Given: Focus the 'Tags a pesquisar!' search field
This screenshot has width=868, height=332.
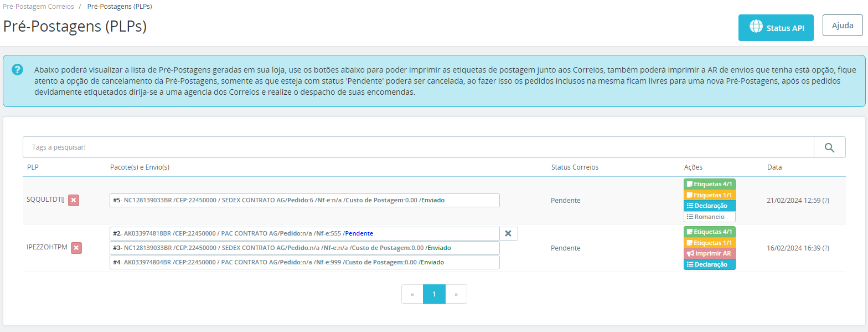Looking at the screenshot, I should coord(418,147).
